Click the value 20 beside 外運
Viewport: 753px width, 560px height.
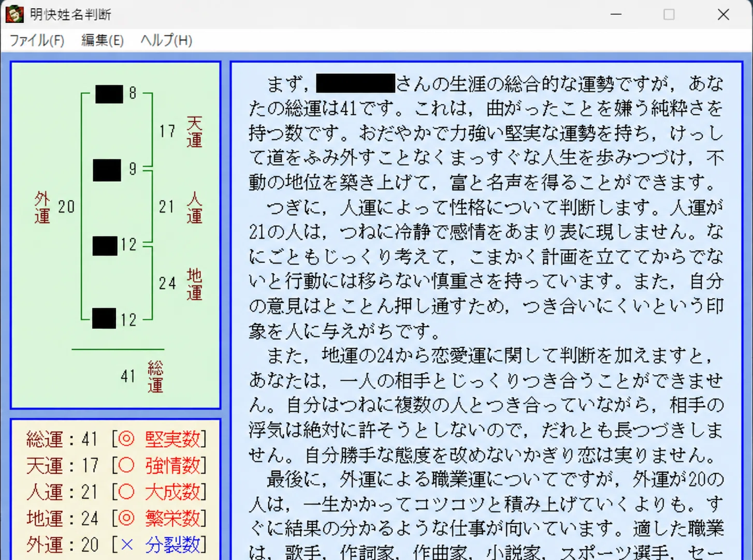point(66,207)
